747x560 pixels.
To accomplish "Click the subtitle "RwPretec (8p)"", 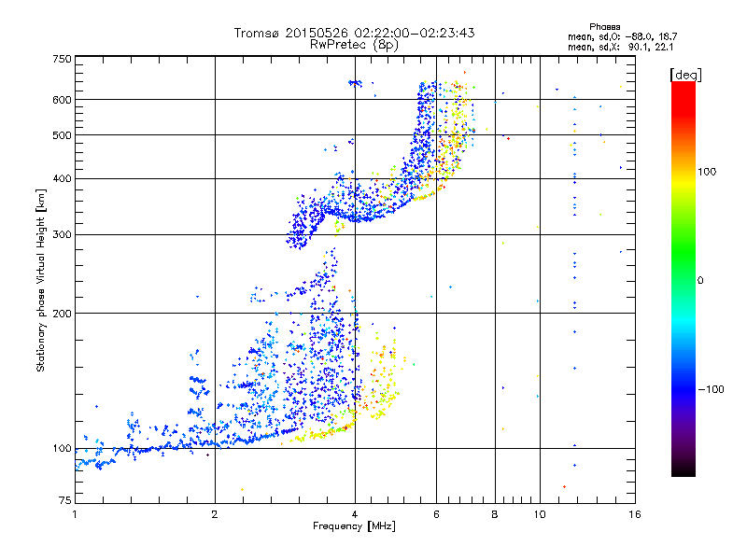I will tap(354, 45).
